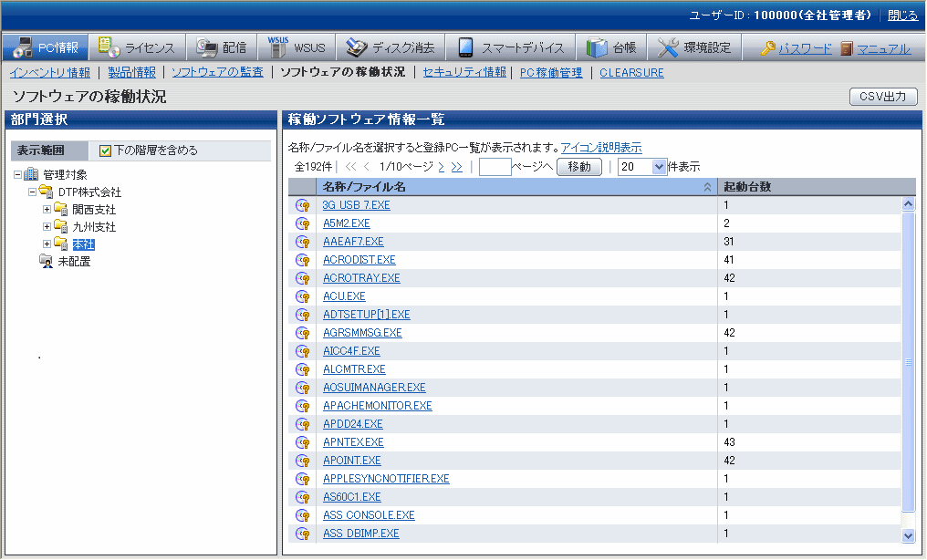Open the セキュリティ情報 submenu link

(463, 72)
